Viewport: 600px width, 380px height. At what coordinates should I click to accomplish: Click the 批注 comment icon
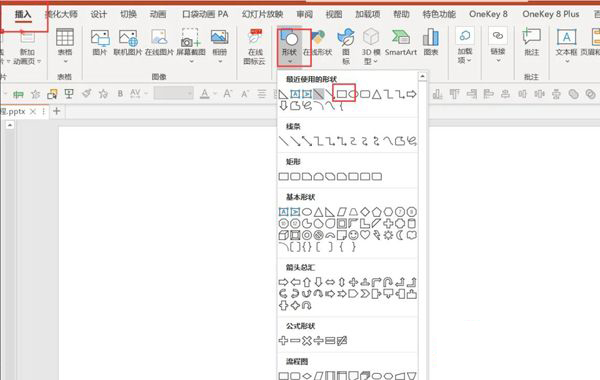tap(532, 37)
